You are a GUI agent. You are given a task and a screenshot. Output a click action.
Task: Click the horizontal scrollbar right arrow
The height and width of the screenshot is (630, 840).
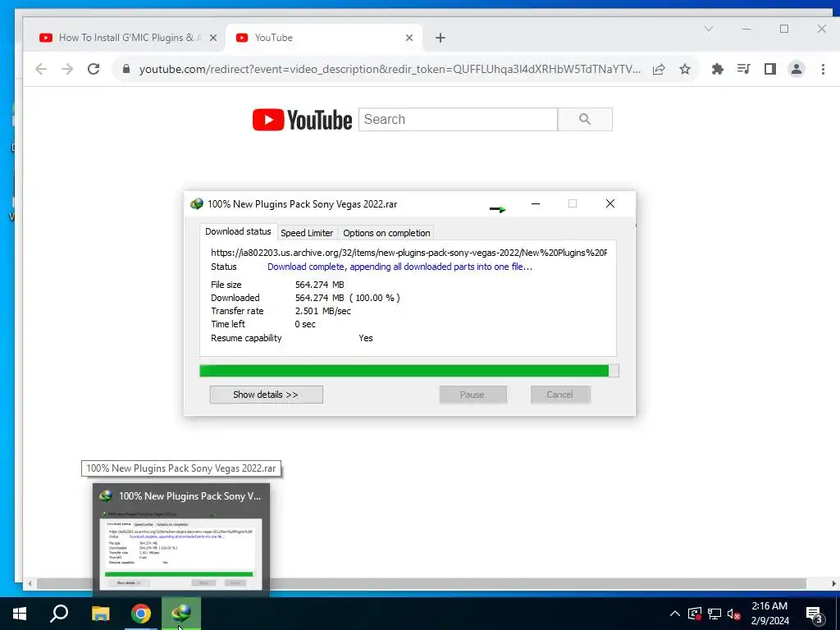(x=833, y=583)
